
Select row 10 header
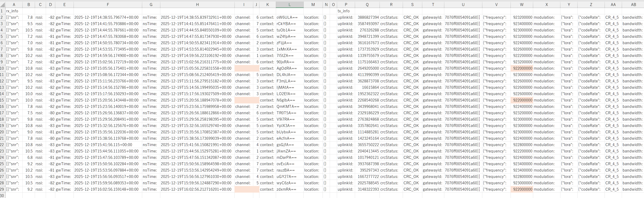[x=2, y=68]
